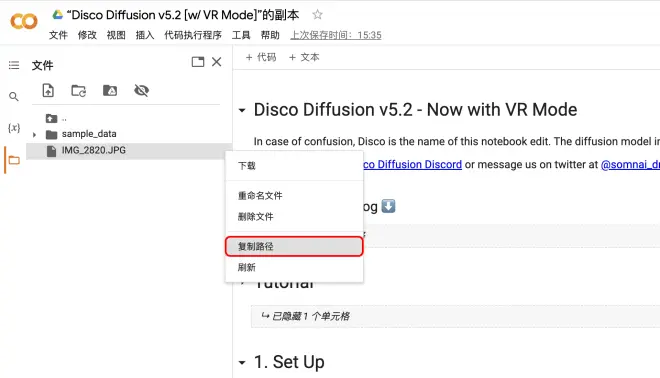Open the 代码执行程序 menu
The width and height of the screenshot is (660, 378).
click(193, 35)
